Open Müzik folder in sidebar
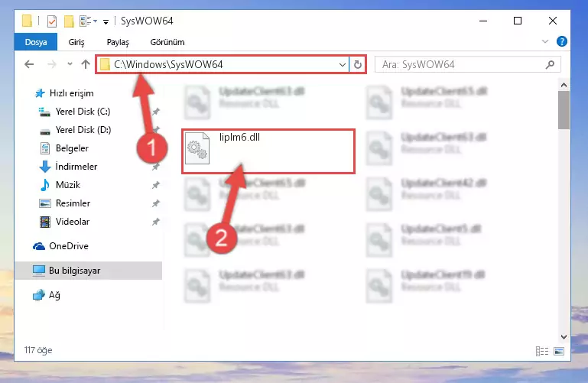Viewport: 588px width, 383px height. click(x=68, y=185)
